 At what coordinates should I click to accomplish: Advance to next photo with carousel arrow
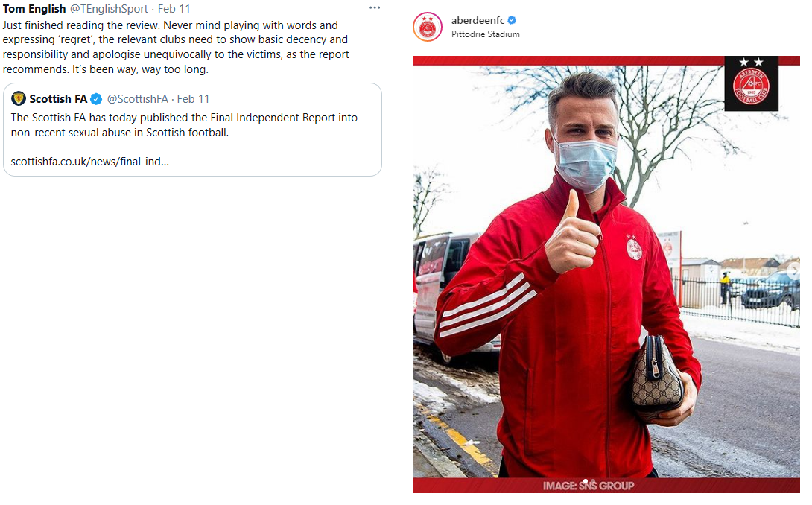(793, 271)
